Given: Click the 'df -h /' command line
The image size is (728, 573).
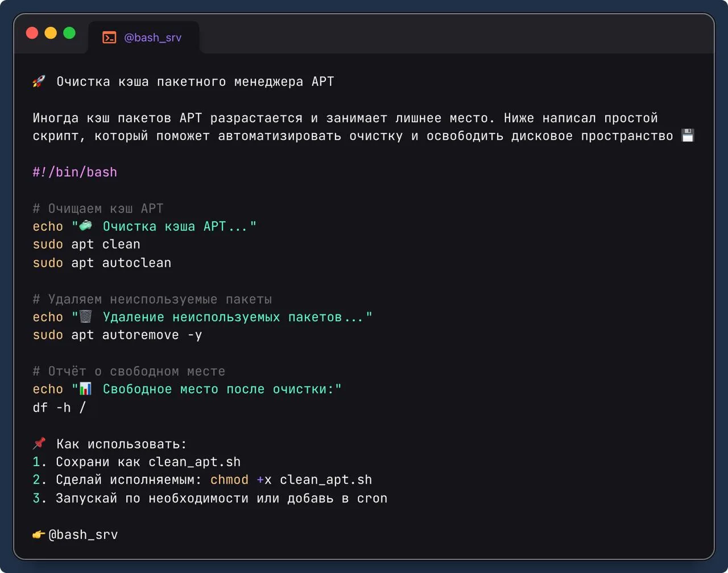Looking at the screenshot, I should [x=59, y=408].
